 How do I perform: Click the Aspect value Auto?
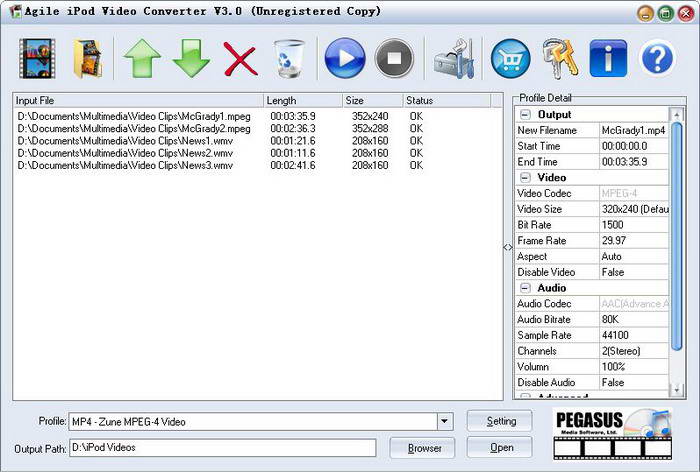tap(633, 256)
